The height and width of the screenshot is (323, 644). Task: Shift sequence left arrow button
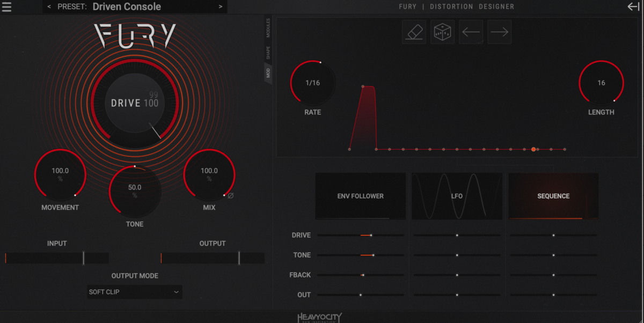coord(471,32)
